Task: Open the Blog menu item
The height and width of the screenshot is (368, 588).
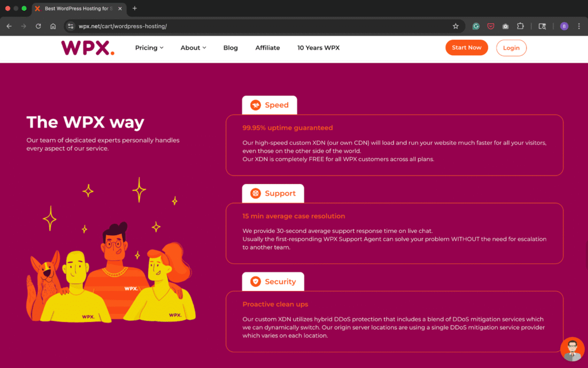Action: 230,48
